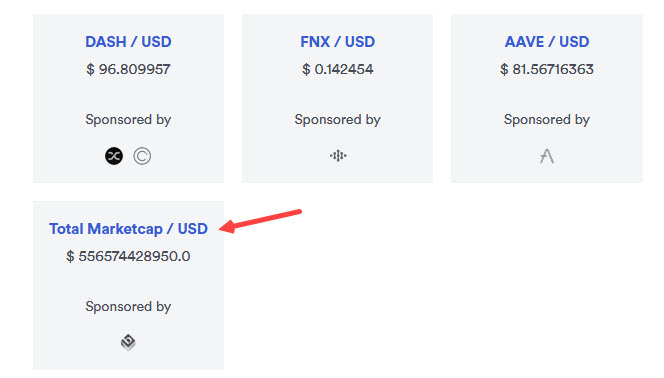Open the FNX / USD price feed link
The image size is (664, 378).
click(x=338, y=42)
